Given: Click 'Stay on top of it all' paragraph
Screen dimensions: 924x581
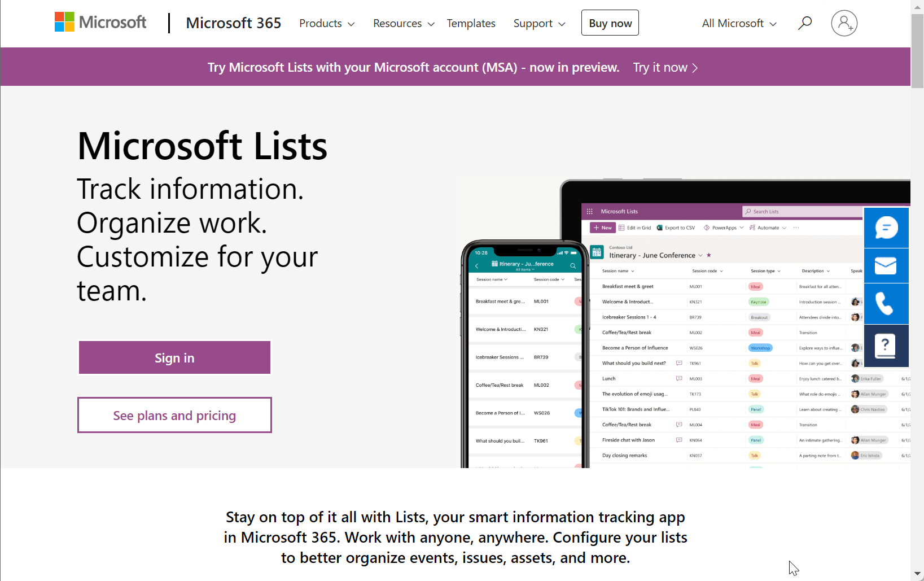Looking at the screenshot, I should 456,537.
